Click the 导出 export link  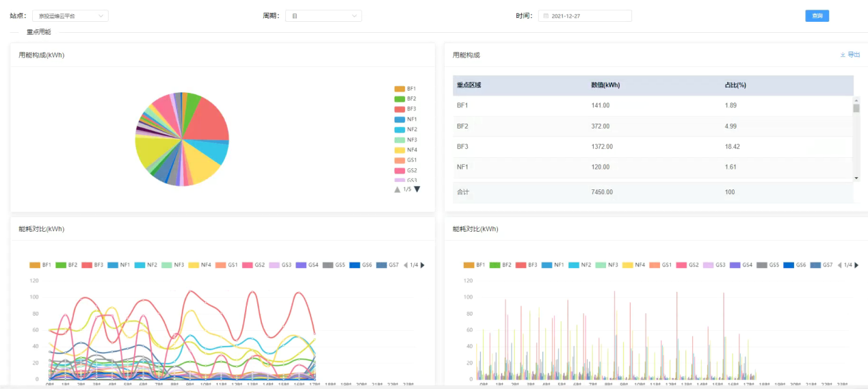click(x=854, y=55)
